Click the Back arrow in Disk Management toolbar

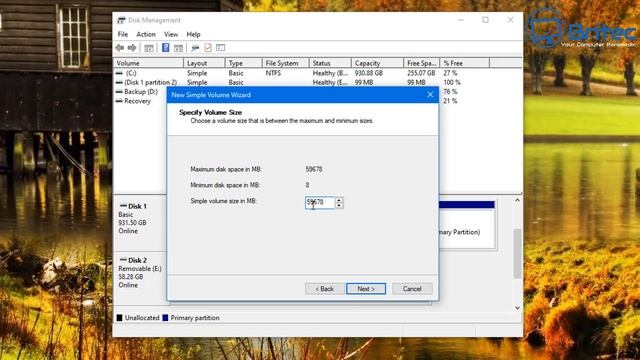click(x=120, y=48)
